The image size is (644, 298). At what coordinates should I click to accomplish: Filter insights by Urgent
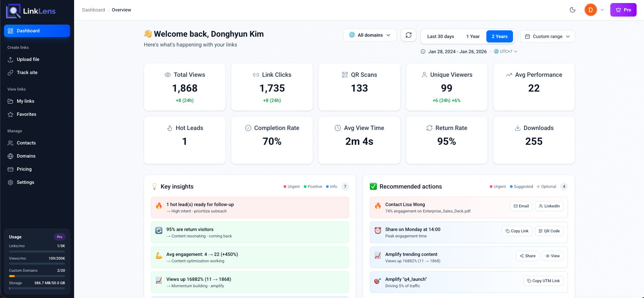pos(292,187)
